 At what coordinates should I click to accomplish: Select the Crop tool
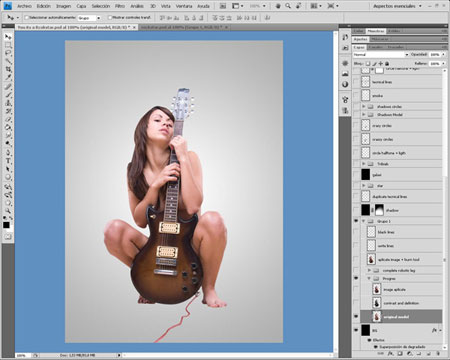coord(8,69)
